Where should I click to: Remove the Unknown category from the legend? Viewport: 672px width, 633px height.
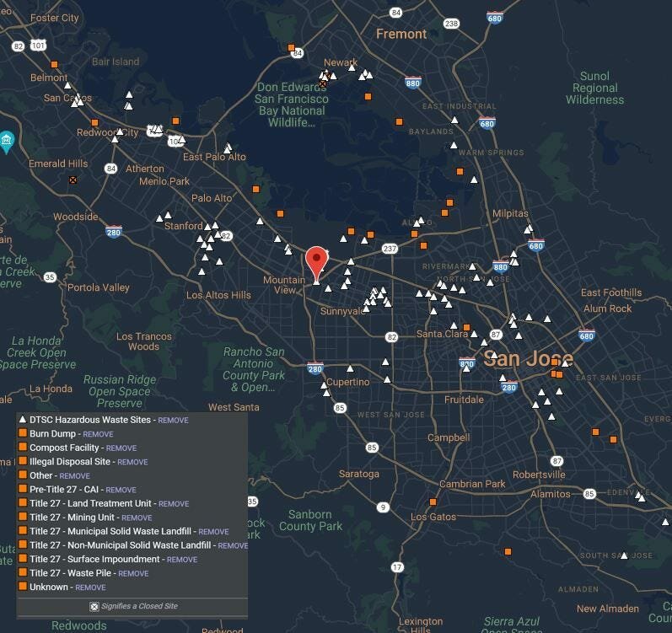coord(90,587)
